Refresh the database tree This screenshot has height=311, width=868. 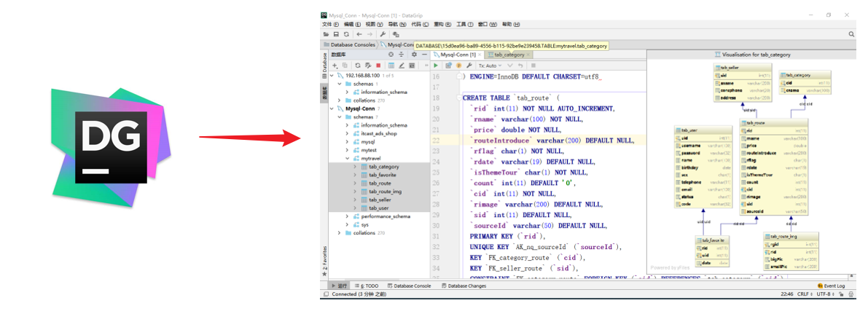358,66
